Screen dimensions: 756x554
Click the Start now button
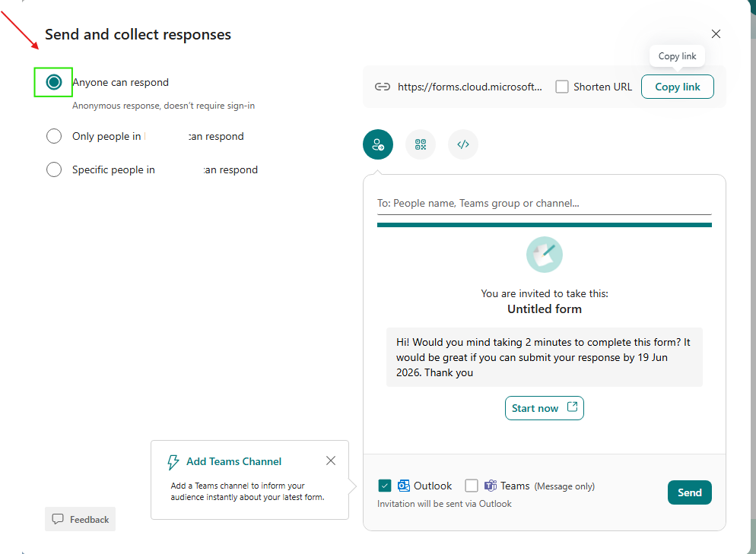tap(545, 408)
